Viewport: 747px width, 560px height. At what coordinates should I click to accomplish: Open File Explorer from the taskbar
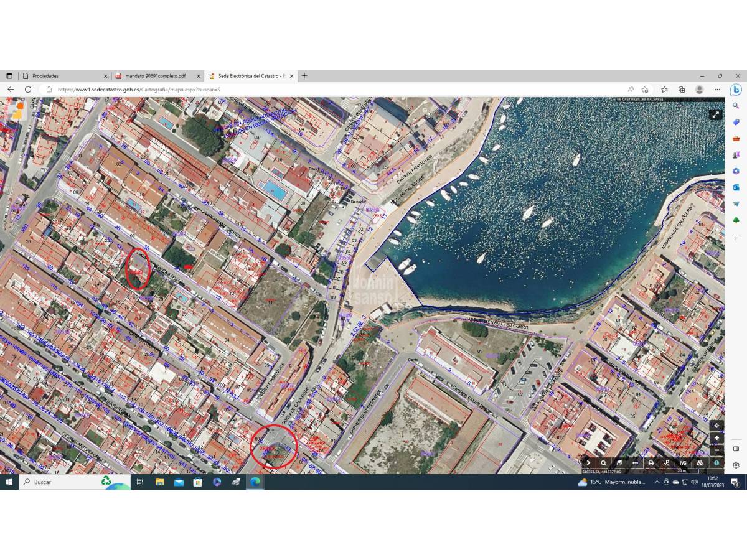pyautogui.click(x=159, y=482)
